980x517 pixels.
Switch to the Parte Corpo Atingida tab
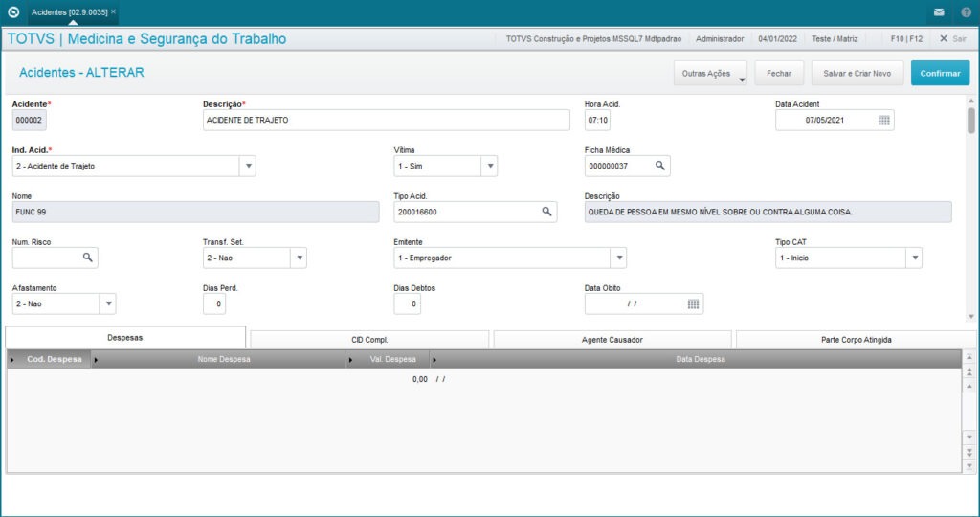856,340
